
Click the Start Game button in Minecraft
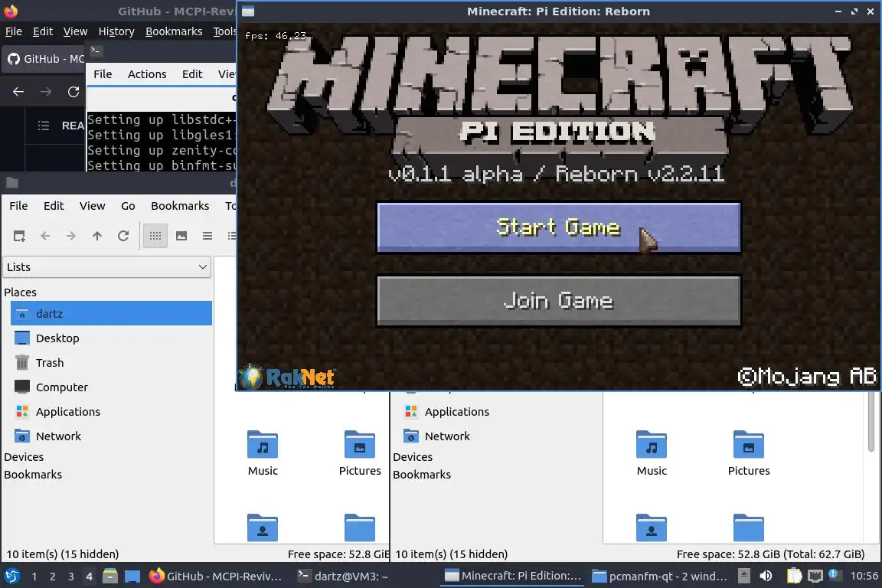pos(559,227)
